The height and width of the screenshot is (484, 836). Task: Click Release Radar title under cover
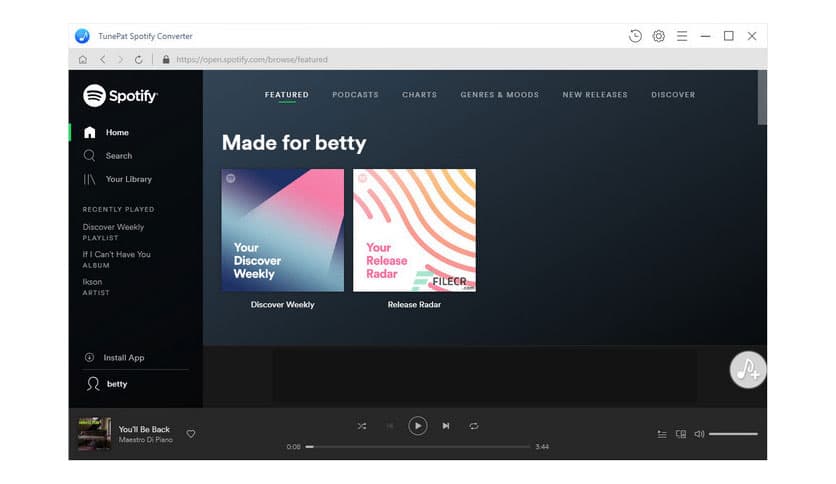[x=414, y=305]
